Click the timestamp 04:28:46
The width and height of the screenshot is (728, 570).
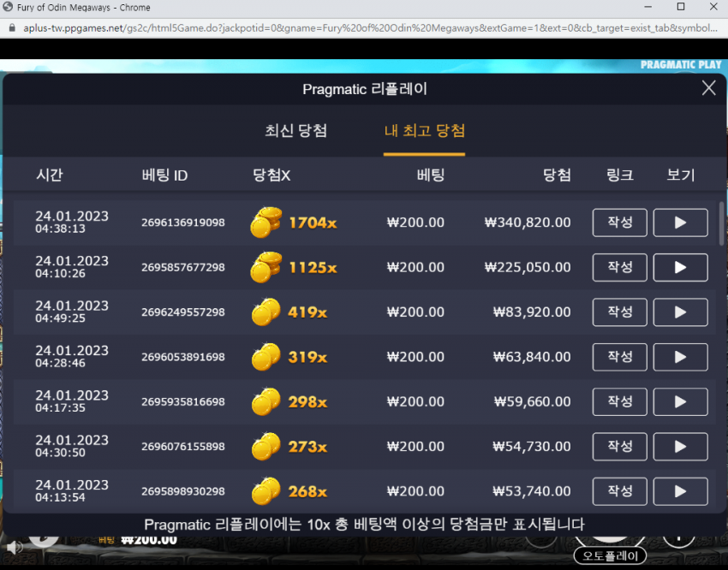60,363
